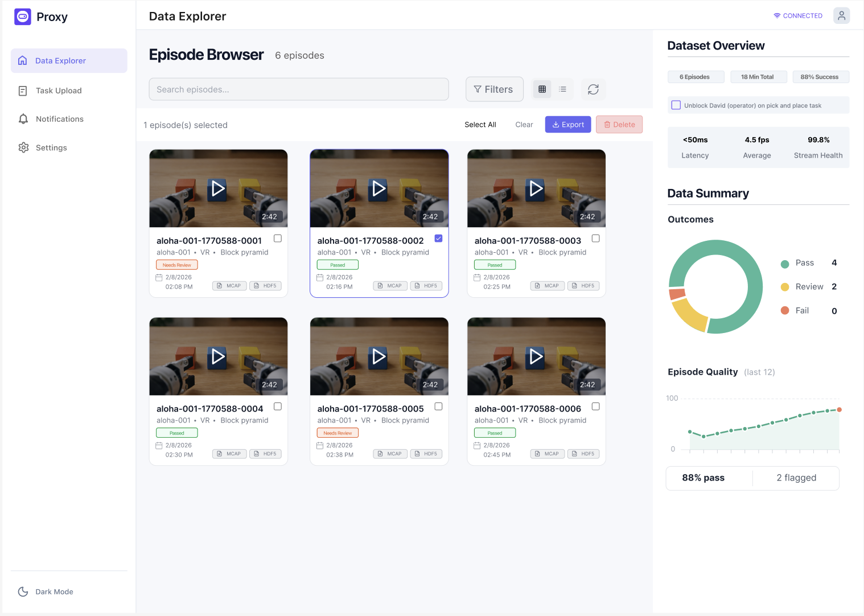Switch to list view layout
The image size is (864, 616).
click(562, 89)
